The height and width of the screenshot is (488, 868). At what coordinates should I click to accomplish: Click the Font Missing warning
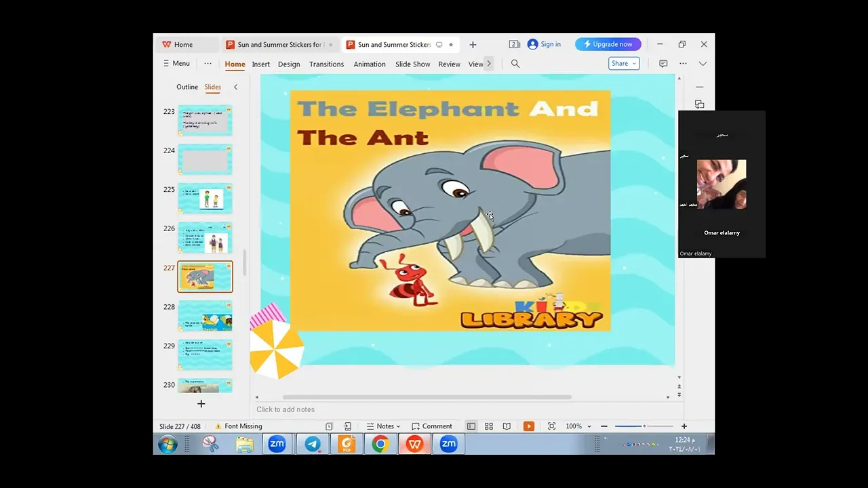click(238, 426)
